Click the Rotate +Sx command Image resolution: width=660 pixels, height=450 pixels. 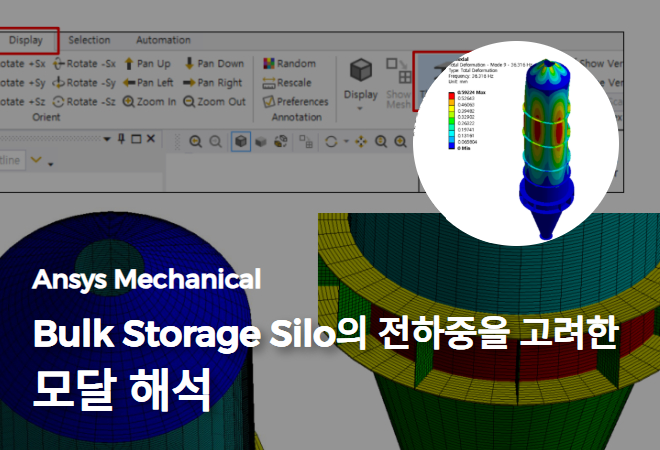coord(22,64)
